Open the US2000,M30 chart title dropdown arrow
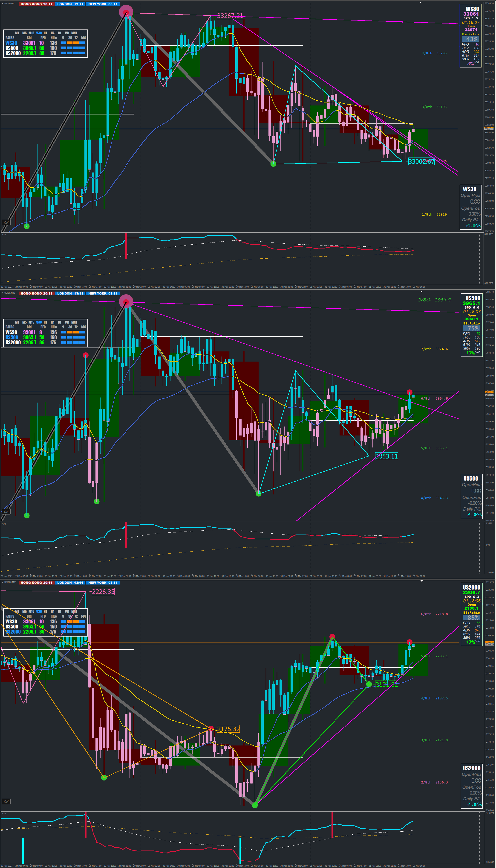This screenshot has height=868, width=496. pos(2,582)
